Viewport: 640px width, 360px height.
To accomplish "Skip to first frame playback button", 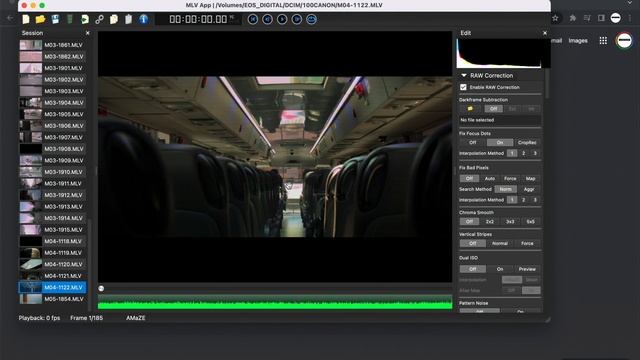I will point(253,19).
